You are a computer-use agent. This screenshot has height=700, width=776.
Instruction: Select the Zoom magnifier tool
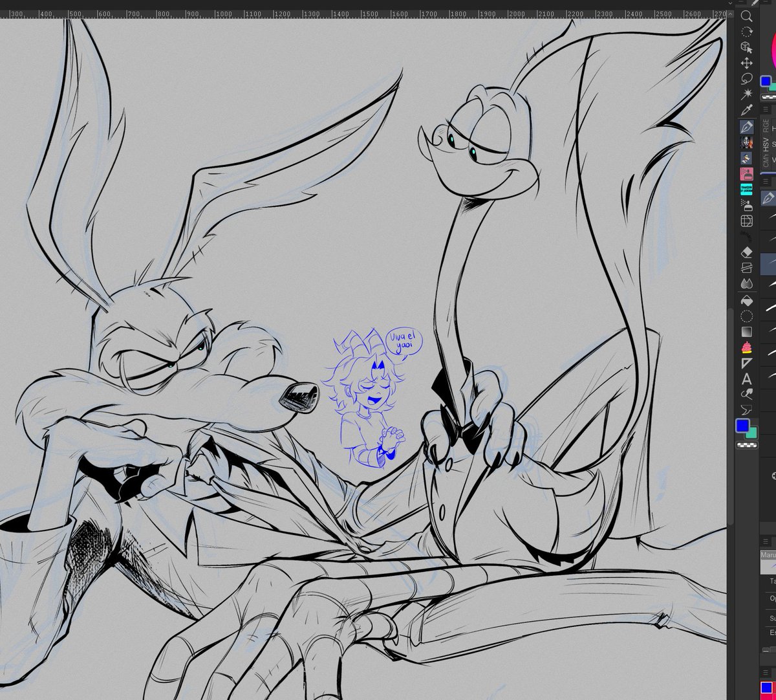(x=747, y=16)
